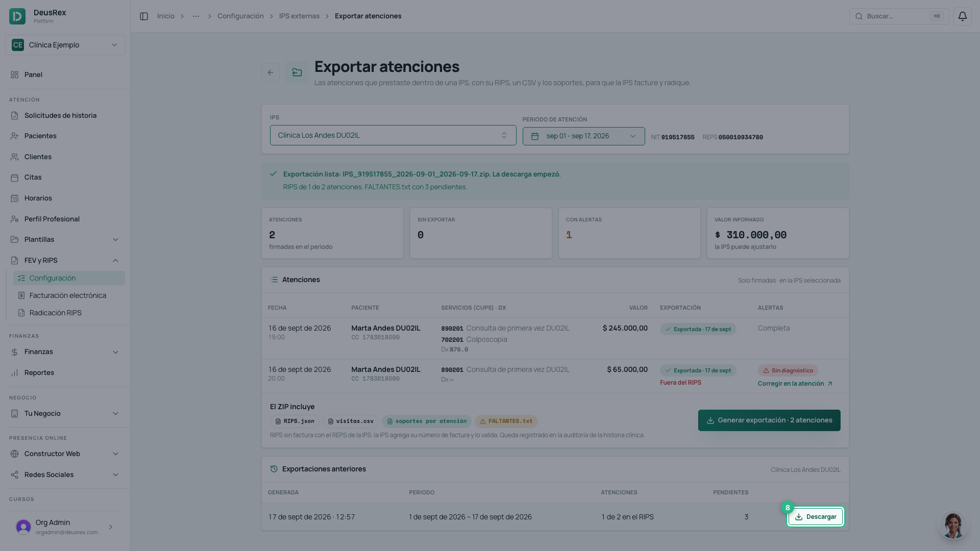The image size is (980, 551).
Task: Open the notifications bell
Action: 962,16
